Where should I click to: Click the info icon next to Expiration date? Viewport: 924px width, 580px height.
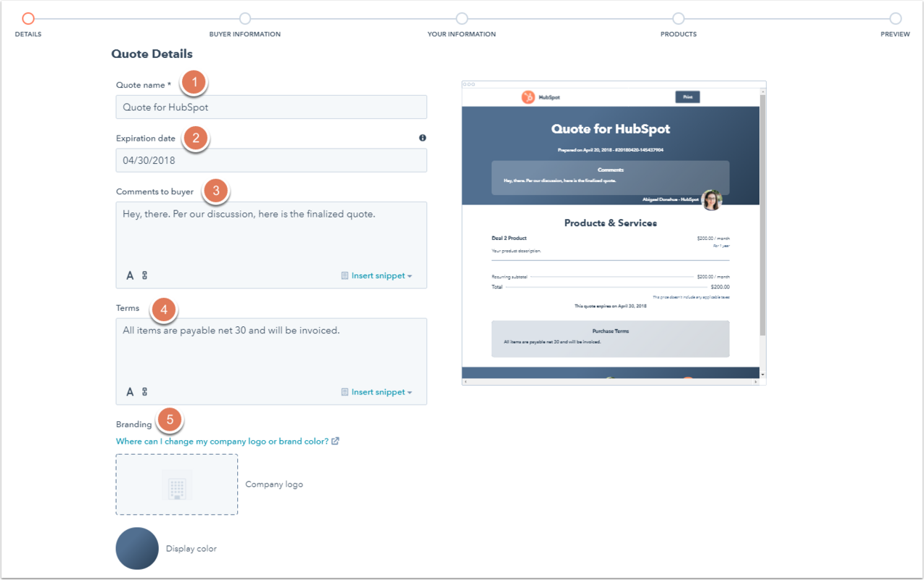422,138
